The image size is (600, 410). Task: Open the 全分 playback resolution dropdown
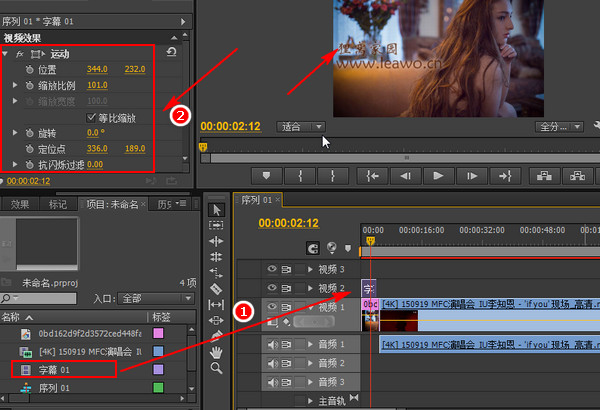pyautogui.click(x=559, y=127)
